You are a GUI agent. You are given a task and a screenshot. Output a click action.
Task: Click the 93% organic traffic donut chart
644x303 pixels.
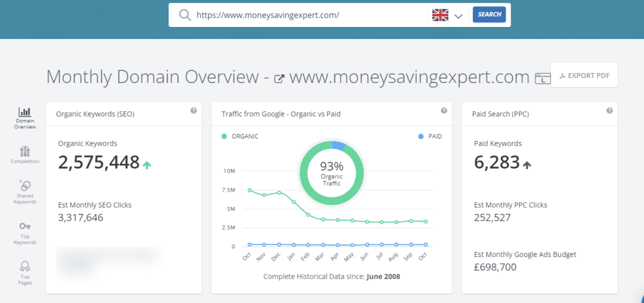pos(331,171)
